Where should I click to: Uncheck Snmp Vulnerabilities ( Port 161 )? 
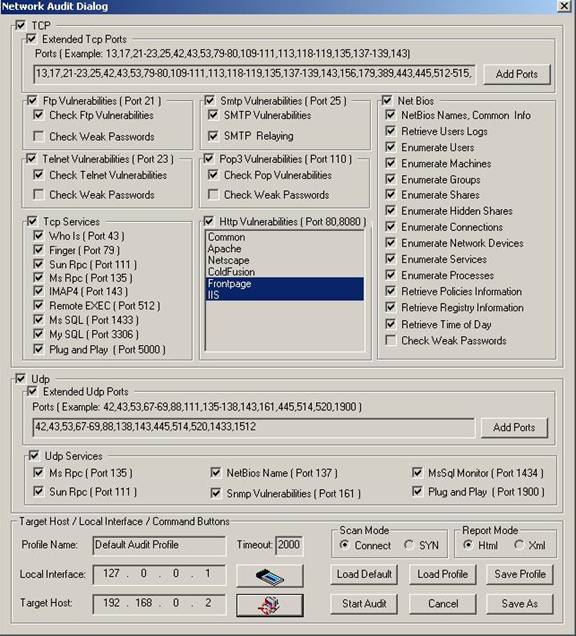[x=216, y=493]
